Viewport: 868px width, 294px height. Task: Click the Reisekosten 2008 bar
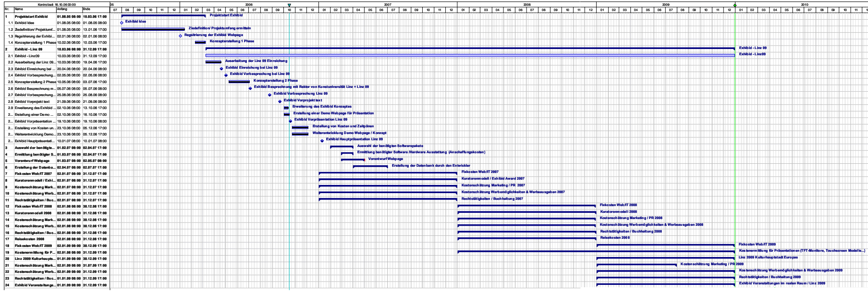[x=527, y=239]
